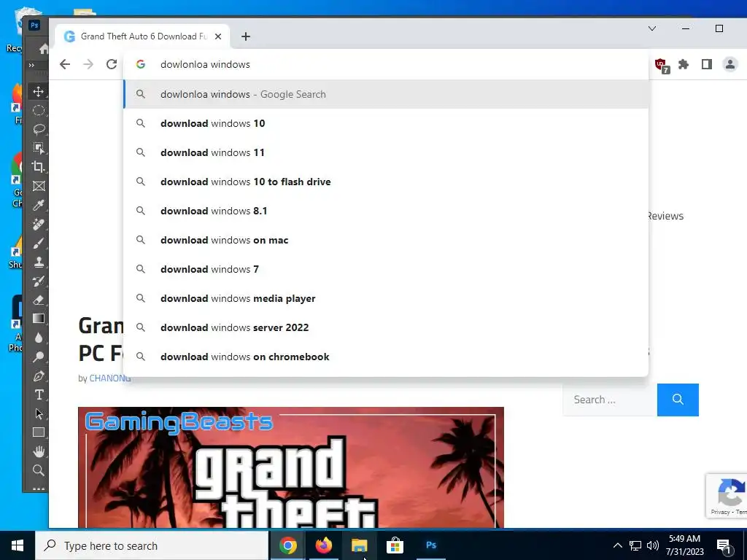Reload the Chrome page
Screen dimensions: 747x560
pos(112,64)
